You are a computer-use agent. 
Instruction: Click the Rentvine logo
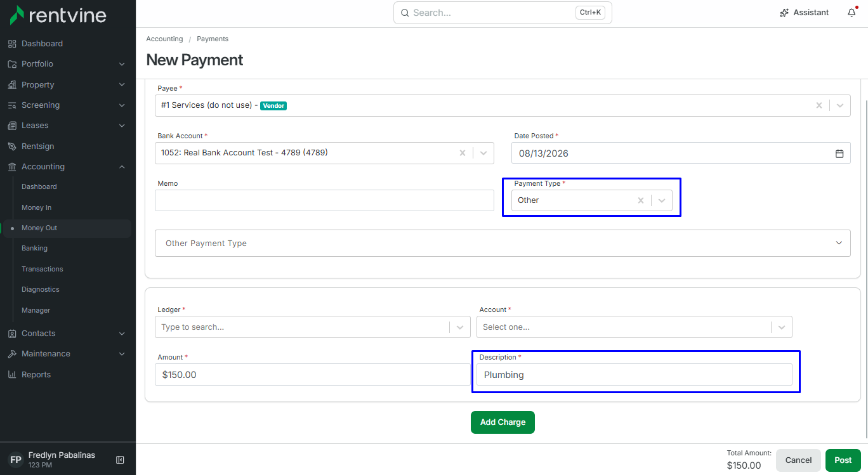pyautogui.click(x=58, y=15)
